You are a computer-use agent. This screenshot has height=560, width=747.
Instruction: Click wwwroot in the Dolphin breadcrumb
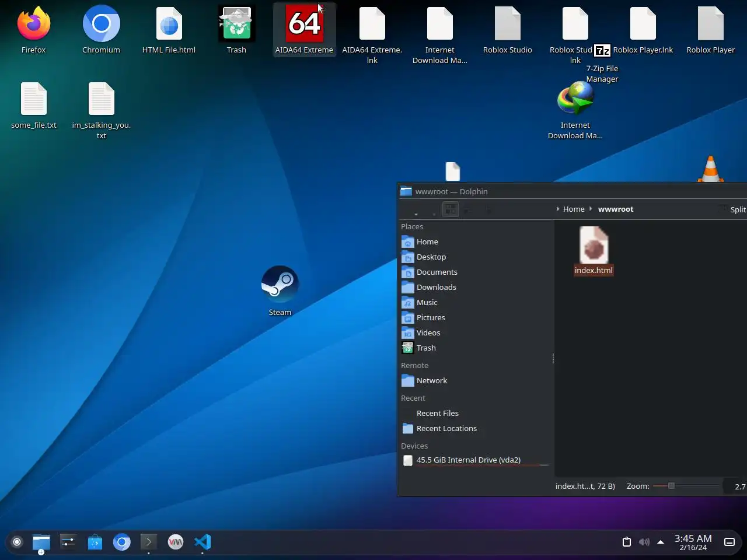click(x=616, y=209)
